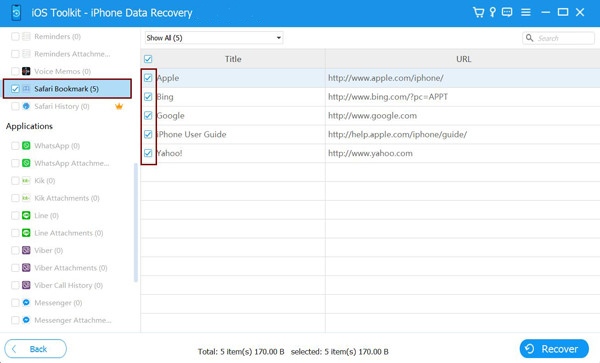Click the Reminders list icon

click(26, 36)
